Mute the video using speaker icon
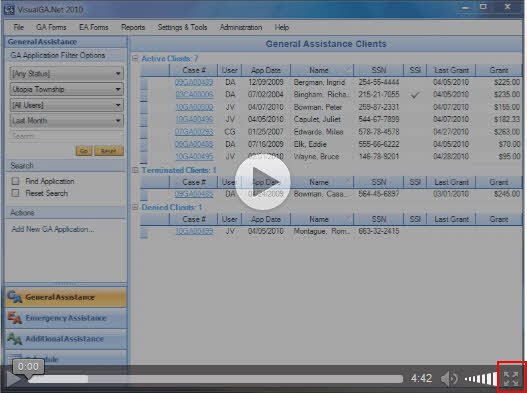Image resolution: width=527 pixels, height=393 pixels. point(449,379)
